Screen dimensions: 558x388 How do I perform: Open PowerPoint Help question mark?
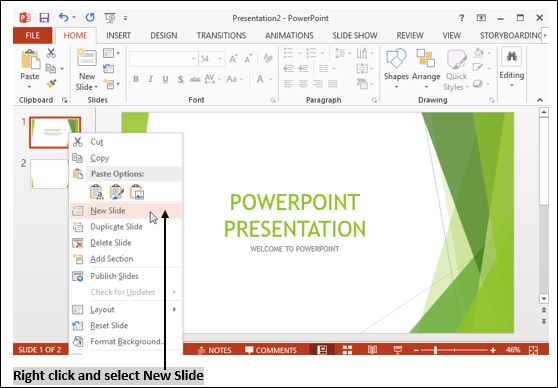point(462,18)
